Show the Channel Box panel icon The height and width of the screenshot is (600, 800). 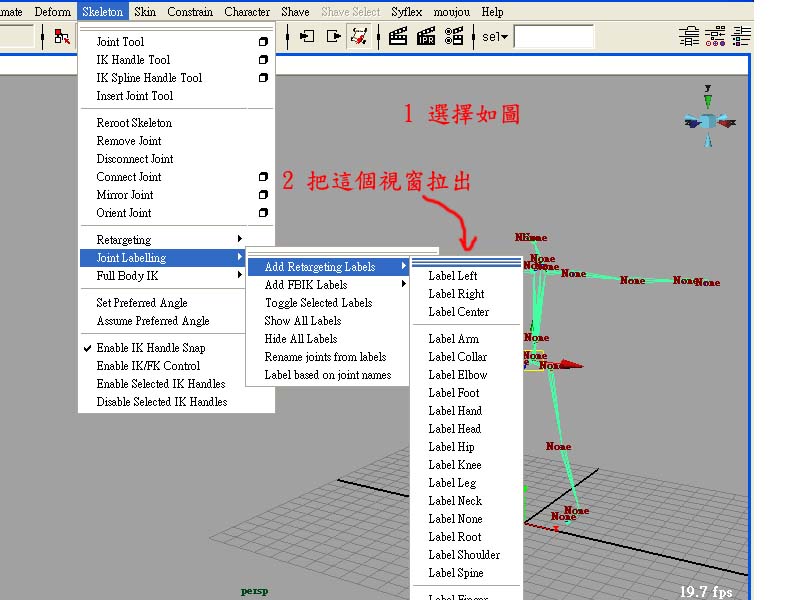pos(741,36)
